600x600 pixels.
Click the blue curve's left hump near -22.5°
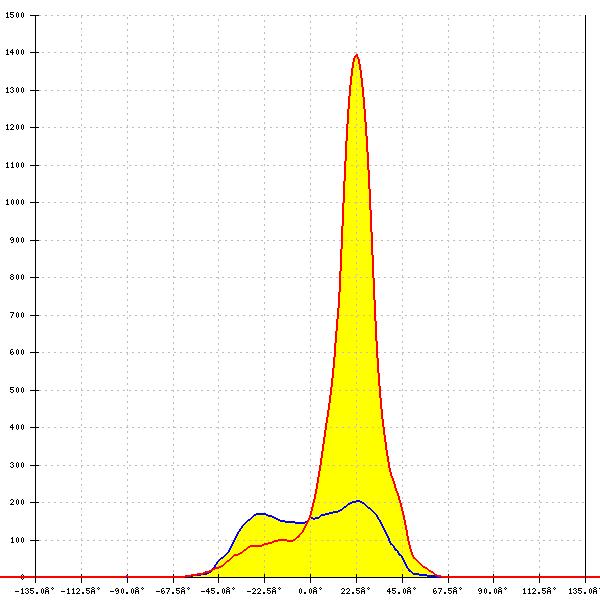[260, 514]
